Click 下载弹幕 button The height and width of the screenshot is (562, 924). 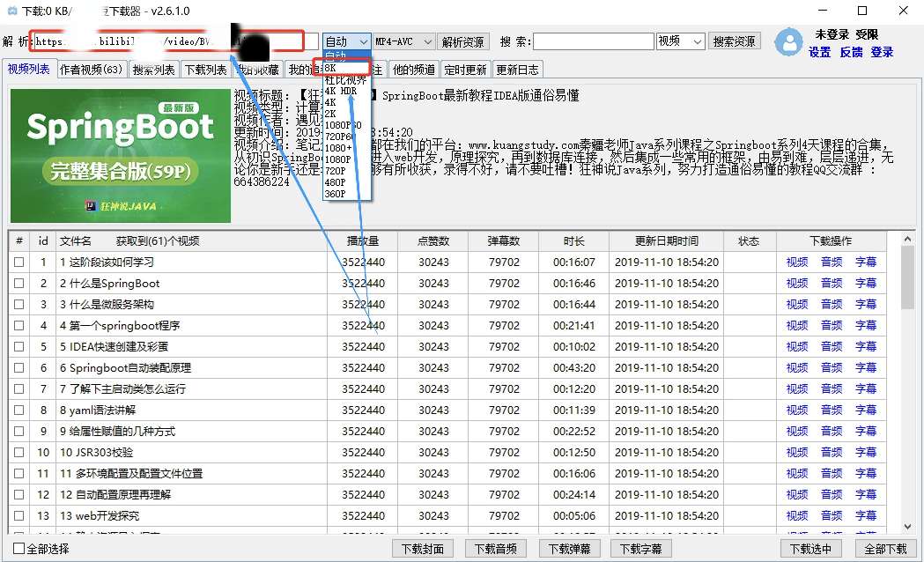[569, 549]
